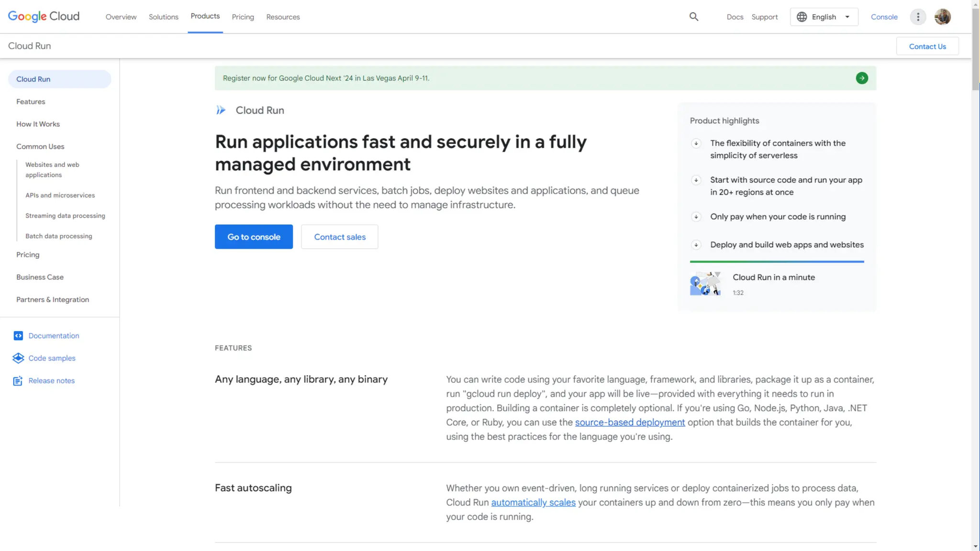Click the 'Any language, any library, any binary' heading
Screen dimensions: 980x551
click(x=301, y=379)
